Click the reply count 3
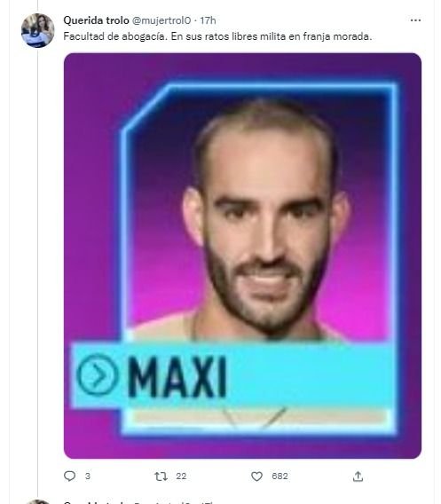This screenshot has height=504, width=441. tap(88, 476)
